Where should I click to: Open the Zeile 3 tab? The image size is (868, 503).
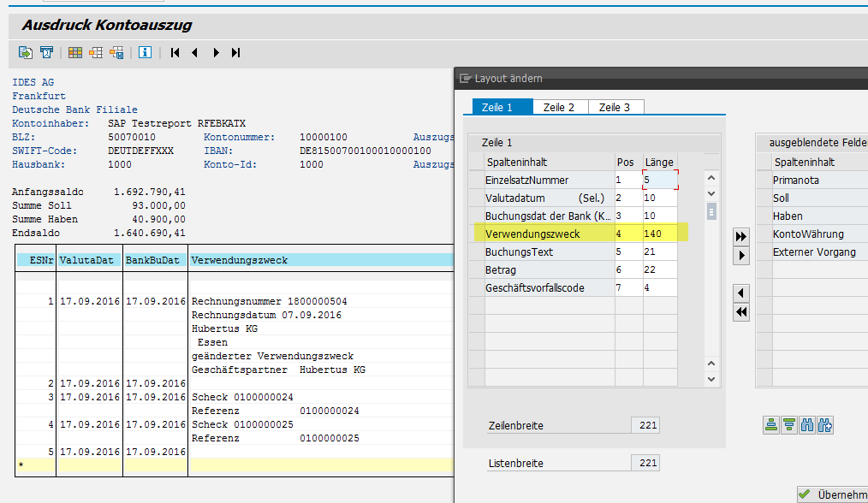click(615, 107)
